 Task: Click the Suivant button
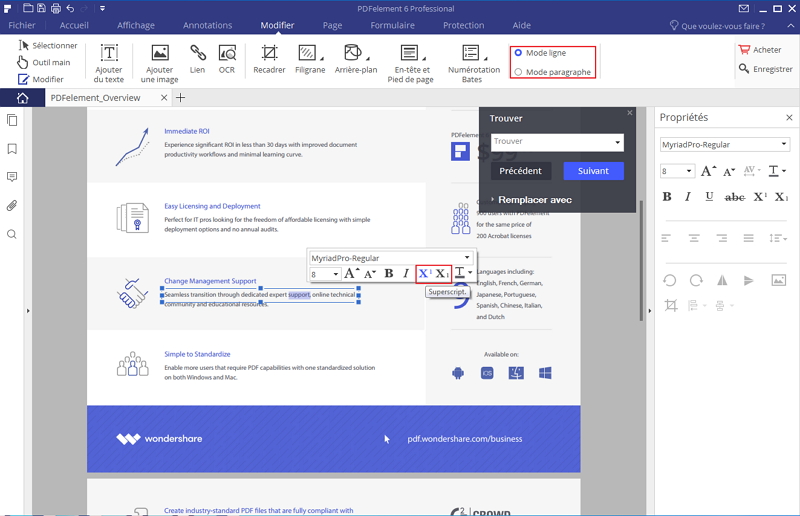pos(593,171)
